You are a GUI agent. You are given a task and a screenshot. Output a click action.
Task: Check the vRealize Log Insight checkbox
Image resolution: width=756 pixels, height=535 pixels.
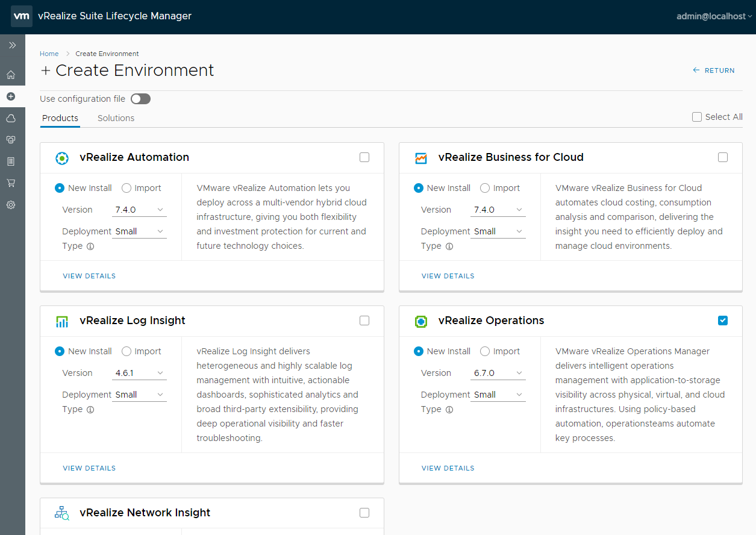364,321
